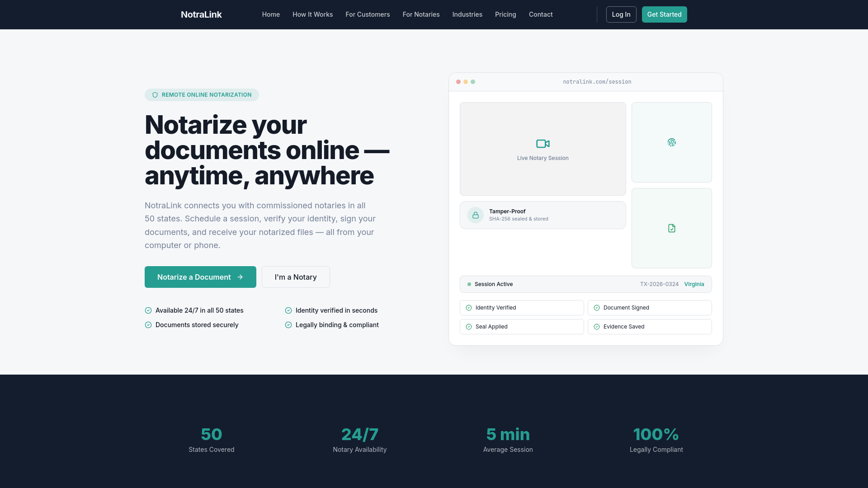This screenshot has height=488, width=868.
Task: Click the video camera icon in Live Notary Session
Action: click(543, 144)
